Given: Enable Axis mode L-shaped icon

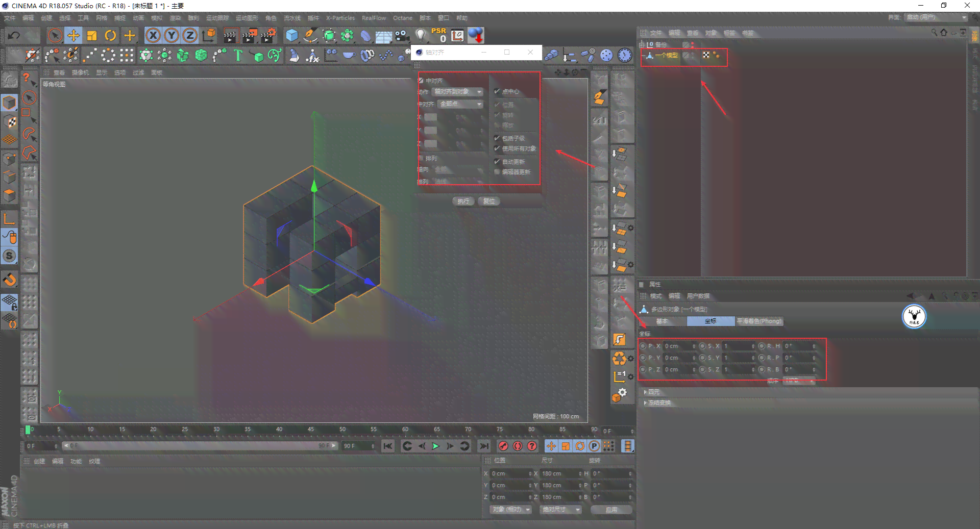Looking at the screenshot, I should (9, 219).
